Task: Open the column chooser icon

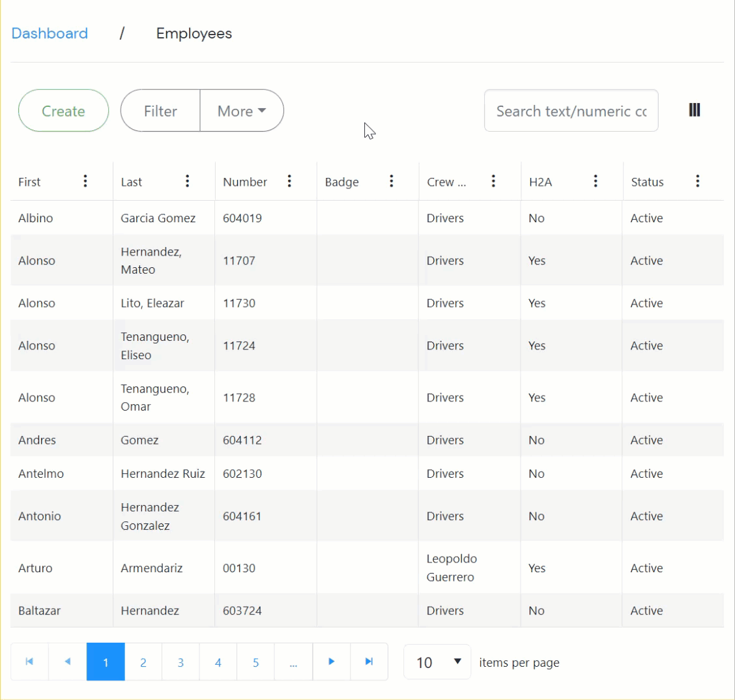Action: [695, 110]
